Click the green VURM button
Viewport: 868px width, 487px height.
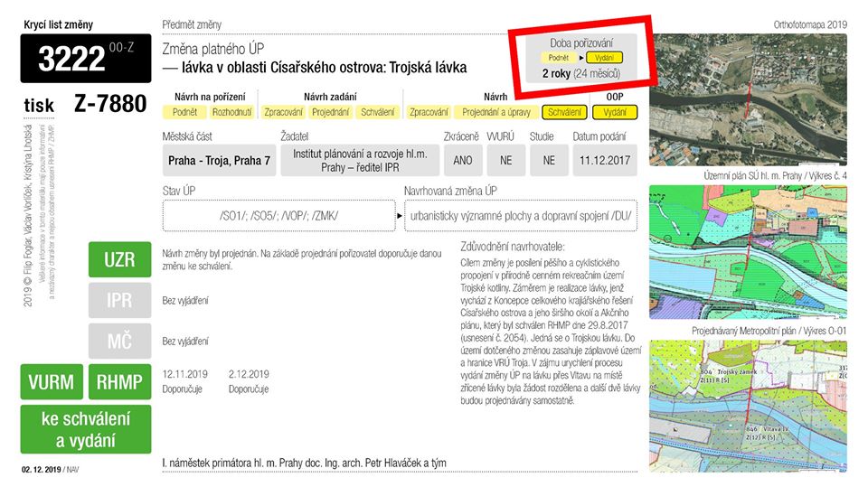pos(52,382)
